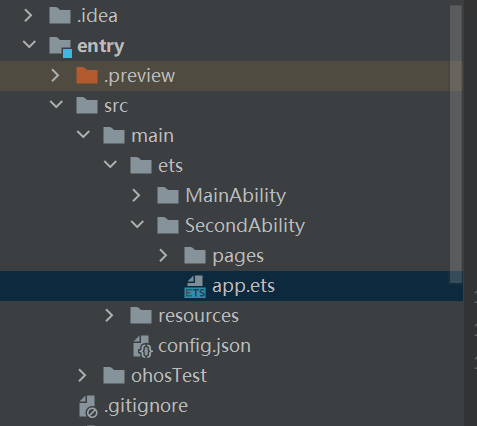
Task: Collapse the SecondAbility folder chevron
Action: coord(137,224)
